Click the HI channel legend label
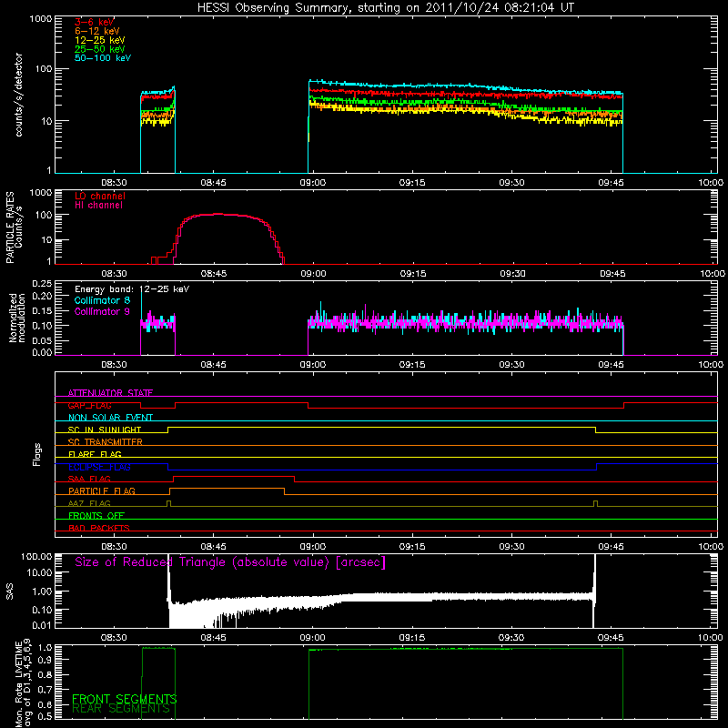728x728 pixels. coord(98,206)
